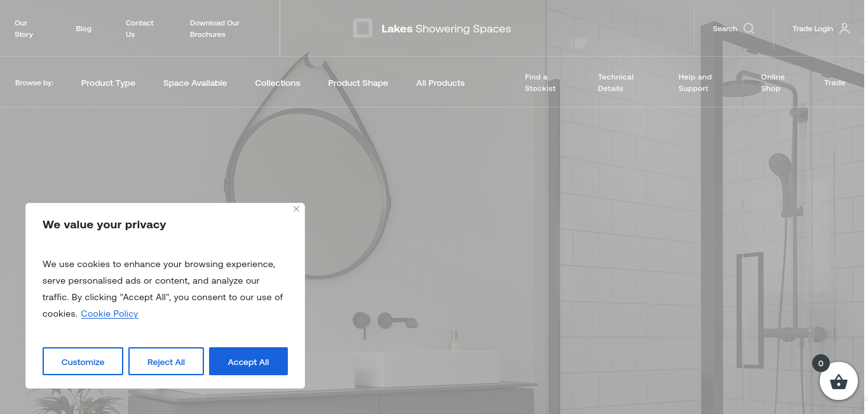Close the cookie privacy popup
This screenshot has width=868, height=414.
pyautogui.click(x=296, y=209)
